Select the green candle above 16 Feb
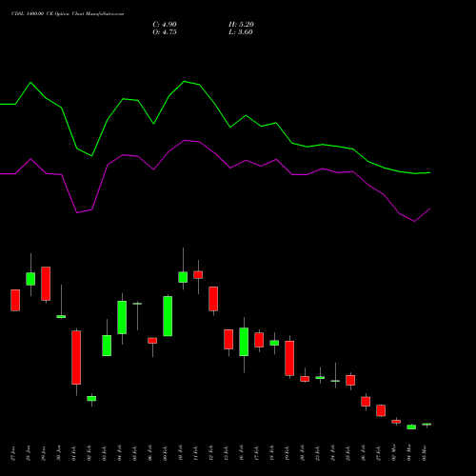This screenshot has height=476, width=476. [244, 342]
